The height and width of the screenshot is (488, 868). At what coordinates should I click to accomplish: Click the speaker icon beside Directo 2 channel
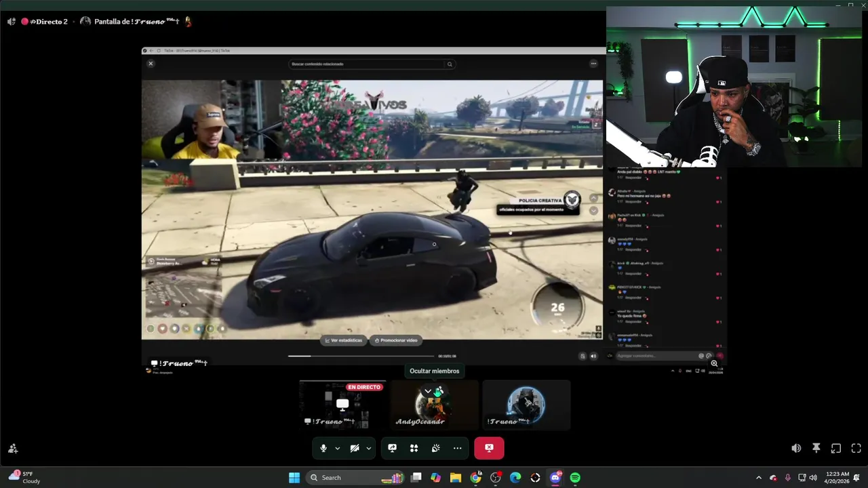click(11, 22)
